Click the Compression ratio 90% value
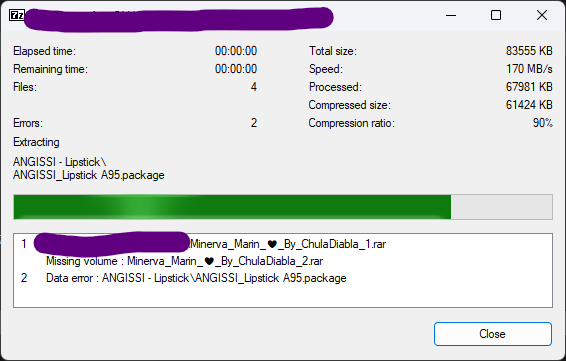Image resolution: width=566 pixels, height=361 pixels. coord(543,123)
